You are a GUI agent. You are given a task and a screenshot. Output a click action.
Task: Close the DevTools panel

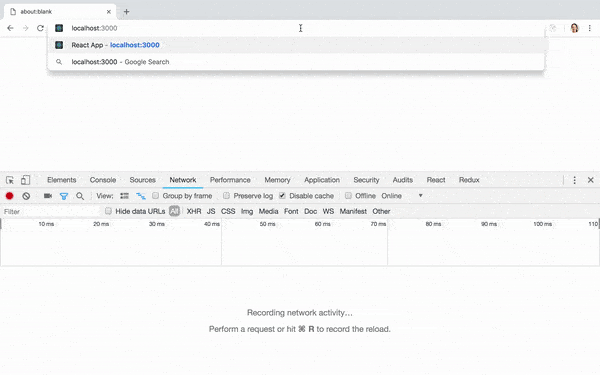(x=590, y=180)
